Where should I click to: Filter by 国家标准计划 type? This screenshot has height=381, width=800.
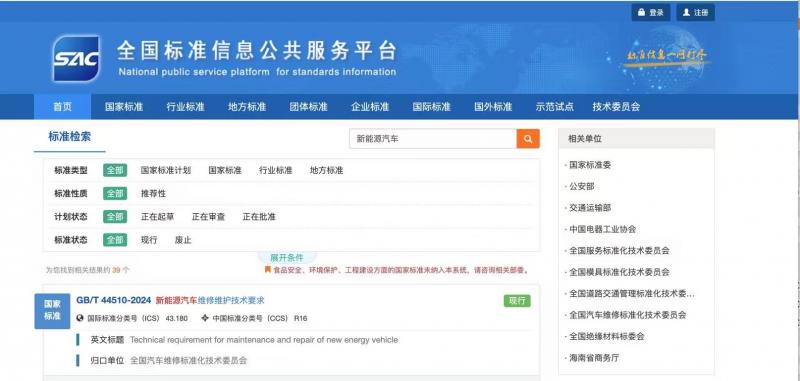[x=166, y=170]
